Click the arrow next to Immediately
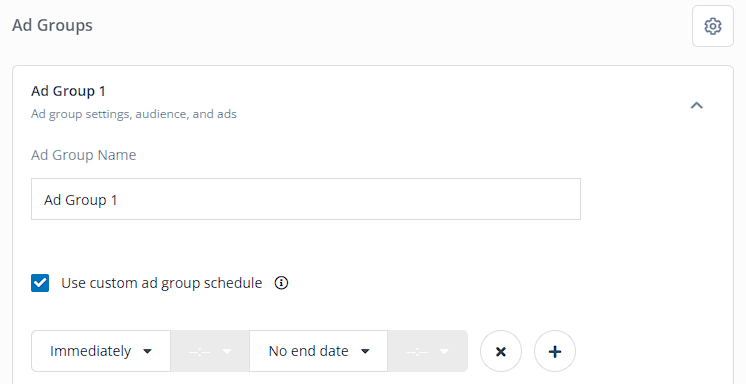The width and height of the screenshot is (746, 384). [x=147, y=352]
